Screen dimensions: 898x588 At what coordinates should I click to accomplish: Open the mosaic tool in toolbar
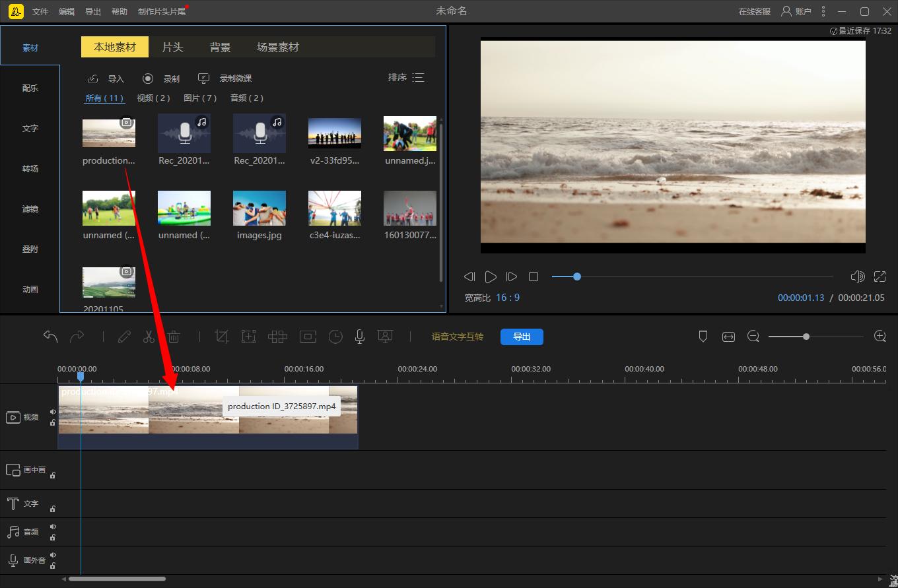coord(277,337)
